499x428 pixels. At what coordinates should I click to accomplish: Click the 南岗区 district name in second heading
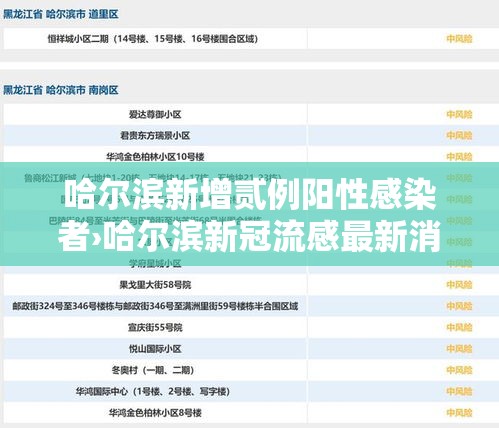(104, 90)
